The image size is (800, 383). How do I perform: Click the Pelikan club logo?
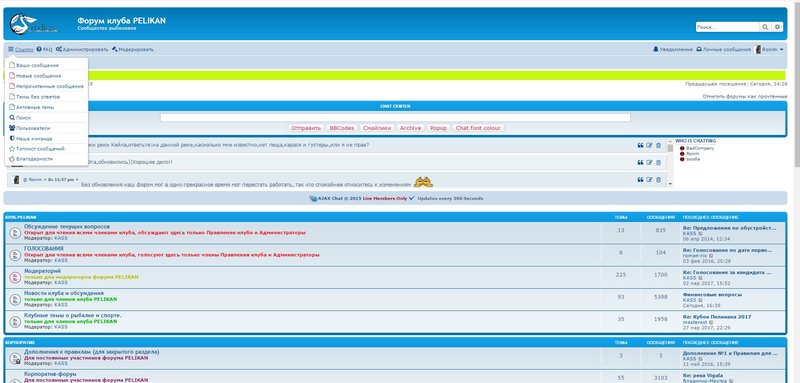(x=34, y=24)
